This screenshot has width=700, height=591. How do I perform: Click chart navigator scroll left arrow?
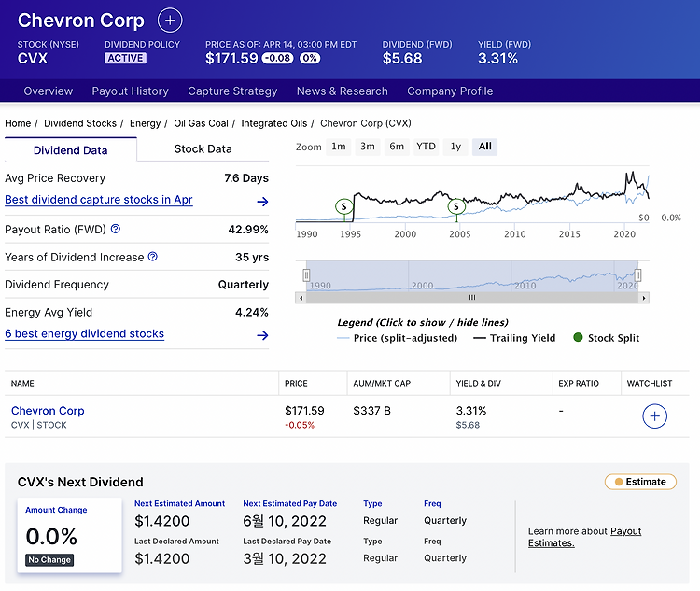click(301, 298)
